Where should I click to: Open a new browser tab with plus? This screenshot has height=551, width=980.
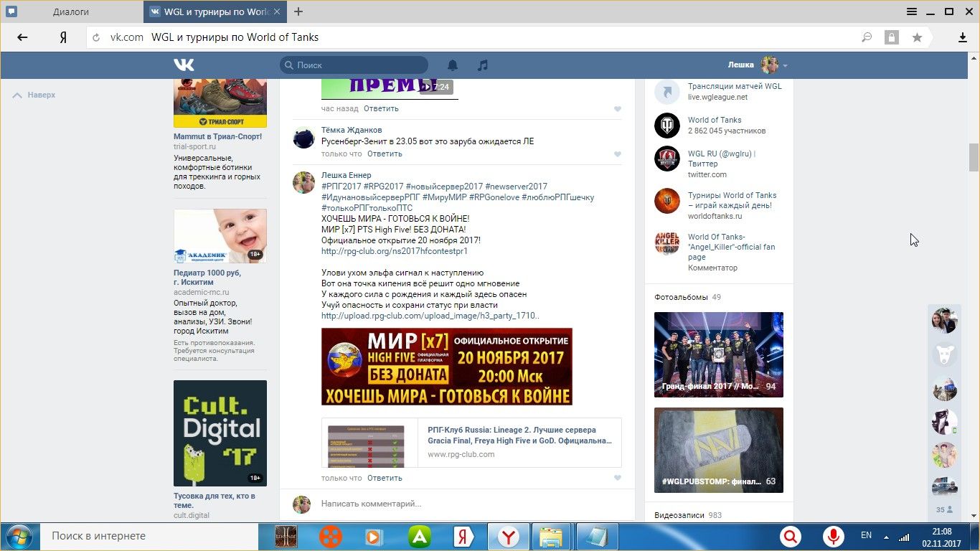(298, 11)
